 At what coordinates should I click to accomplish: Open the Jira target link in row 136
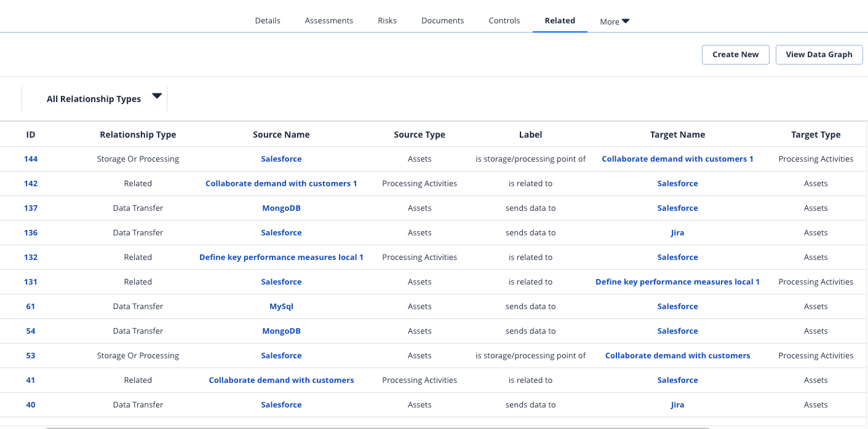[677, 232]
